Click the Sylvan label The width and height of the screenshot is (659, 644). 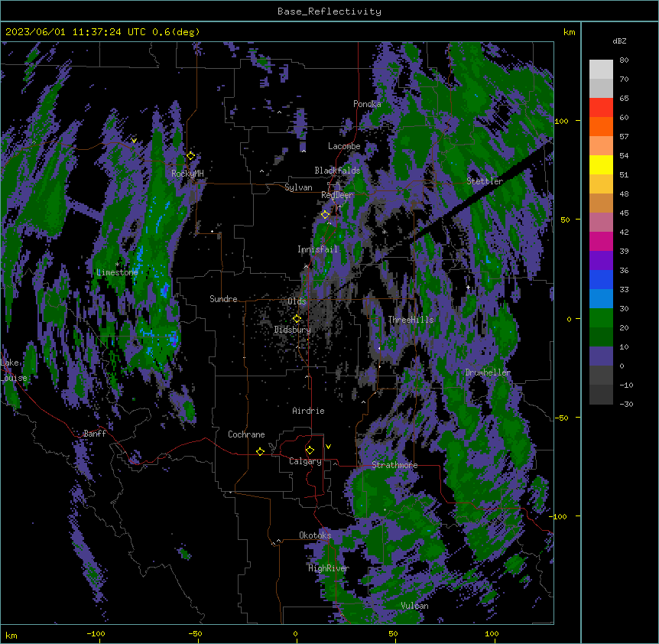pyautogui.click(x=298, y=187)
